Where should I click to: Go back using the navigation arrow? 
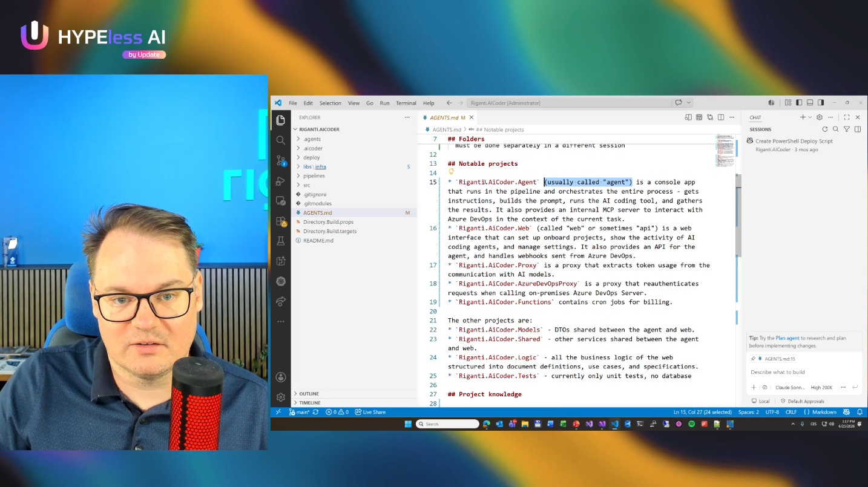pos(449,103)
